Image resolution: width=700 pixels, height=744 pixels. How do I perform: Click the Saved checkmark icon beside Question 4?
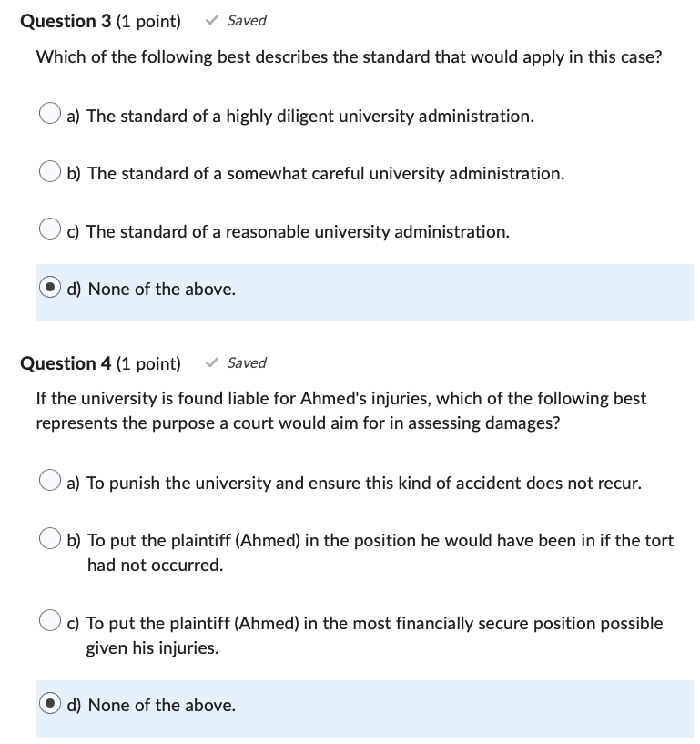point(212,362)
